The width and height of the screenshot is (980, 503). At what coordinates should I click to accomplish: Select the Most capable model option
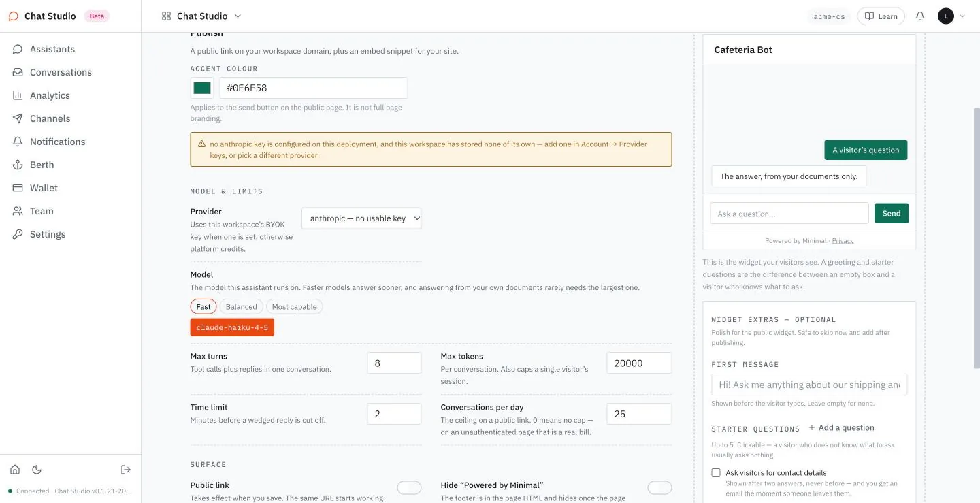pos(295,307)
